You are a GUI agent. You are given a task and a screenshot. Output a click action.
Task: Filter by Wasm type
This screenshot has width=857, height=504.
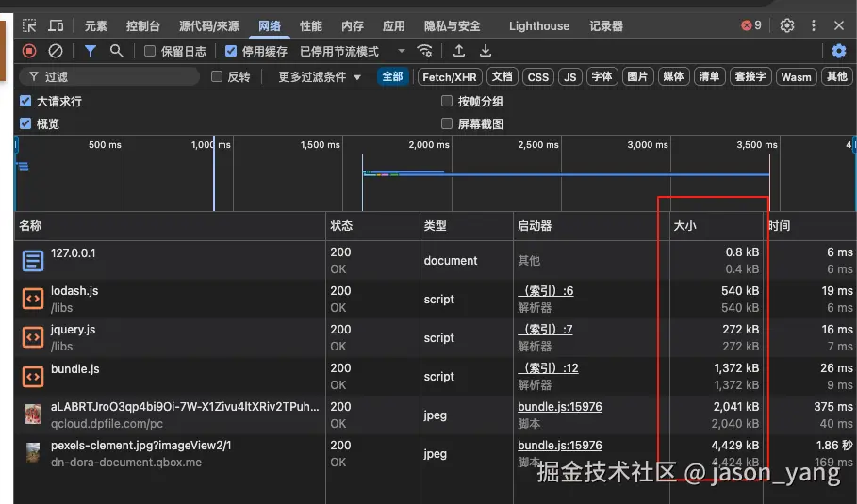point(796,77)
